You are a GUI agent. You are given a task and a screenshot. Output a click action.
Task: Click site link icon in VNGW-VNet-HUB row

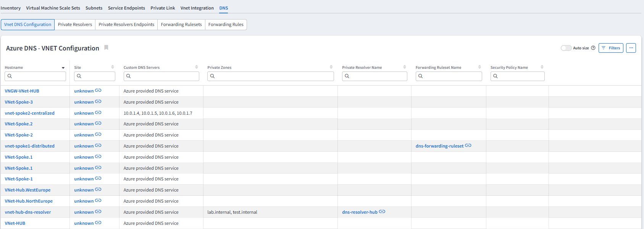[98, 91]
